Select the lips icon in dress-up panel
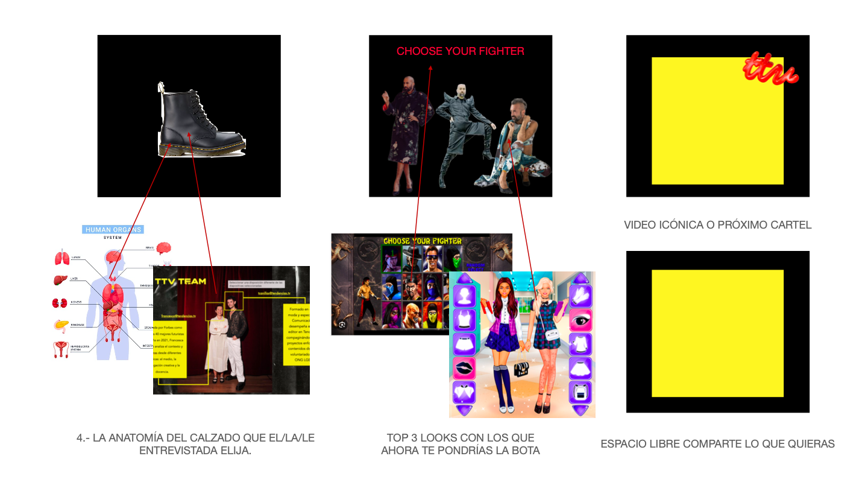This screenshot has width=868, height=488. point(464,368)
